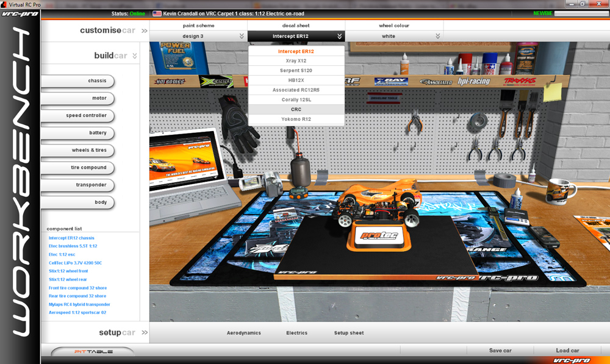Click Stix1:12 wheel rear component

point(68,280)
